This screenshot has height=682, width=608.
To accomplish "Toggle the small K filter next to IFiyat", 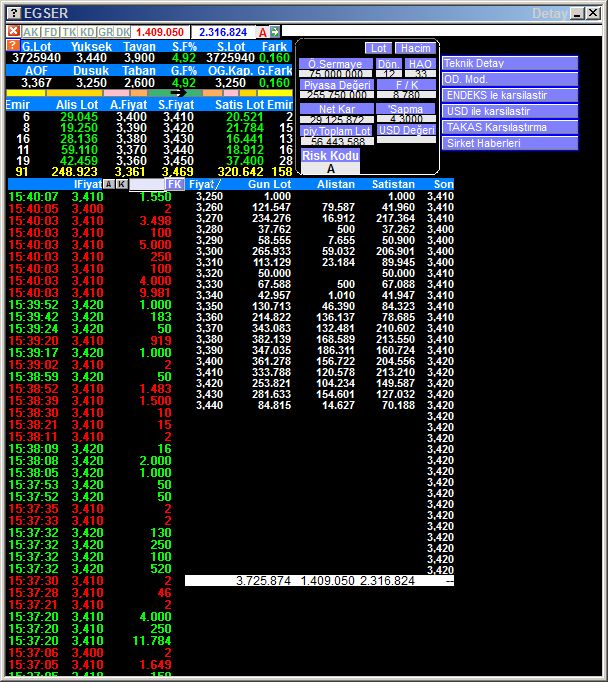I will click(121, 184).
